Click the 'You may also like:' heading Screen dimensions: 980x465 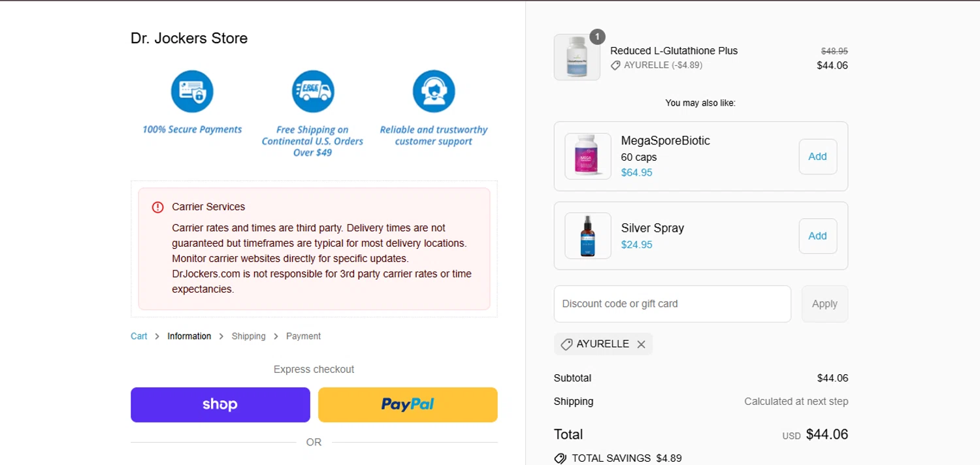[700, 103]
